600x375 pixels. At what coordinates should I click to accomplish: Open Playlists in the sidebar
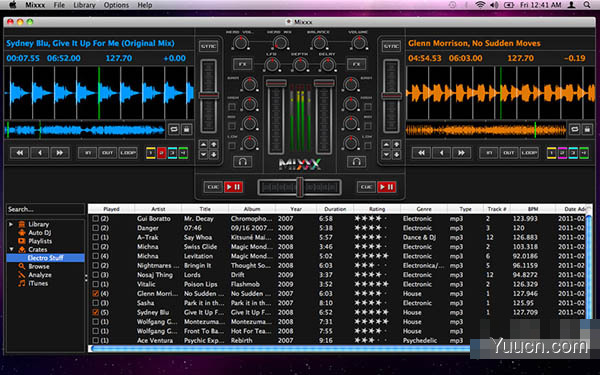(40, 241)
